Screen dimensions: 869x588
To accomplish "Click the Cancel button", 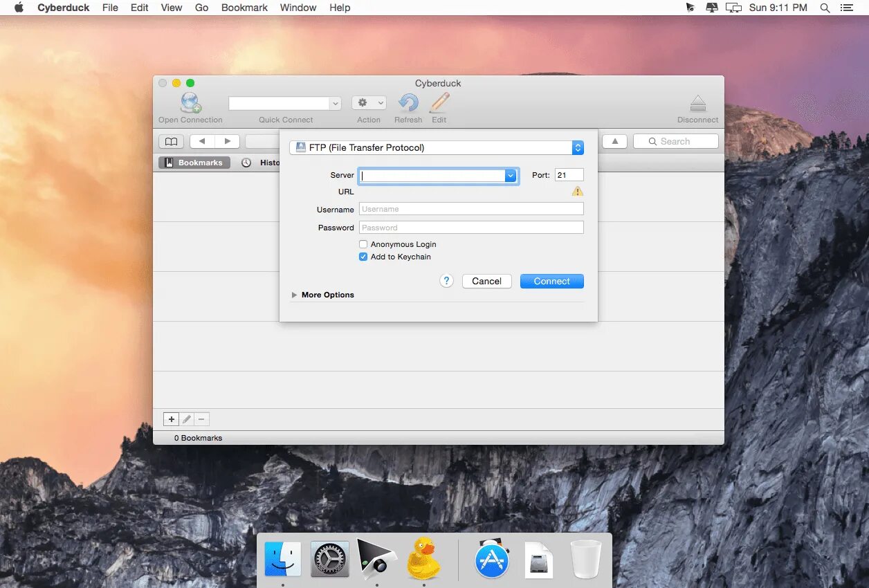I will tap(487, 281).
